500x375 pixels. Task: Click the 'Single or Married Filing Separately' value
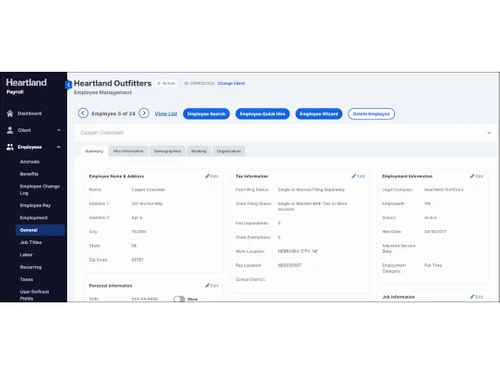pyautogui.click(x=311, y=190)
